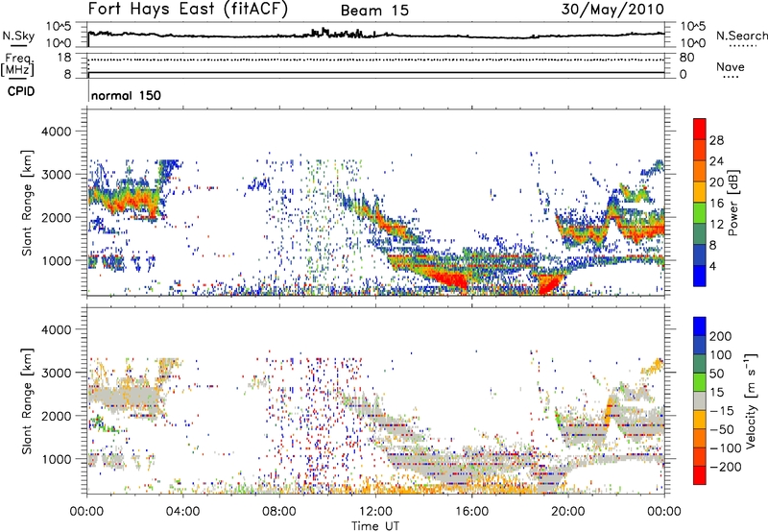
Task: Click the velocity colorbar value '200'
Action: click(721, 336)
